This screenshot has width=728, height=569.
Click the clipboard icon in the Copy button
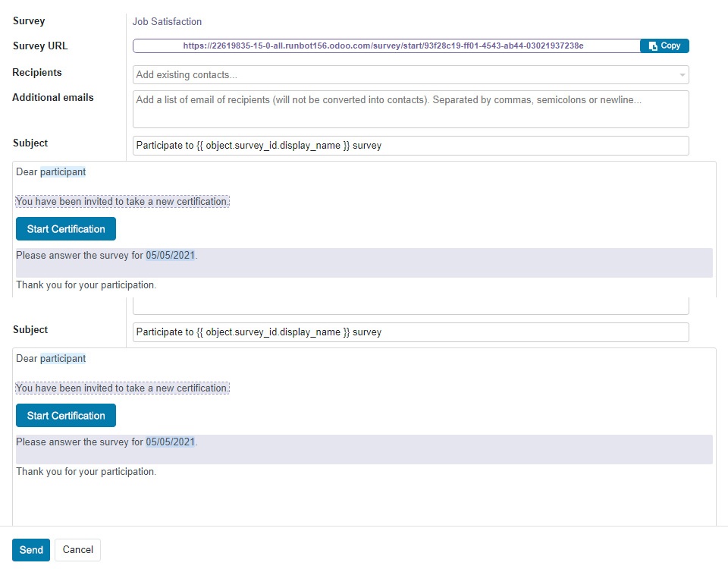click(653, 46)
